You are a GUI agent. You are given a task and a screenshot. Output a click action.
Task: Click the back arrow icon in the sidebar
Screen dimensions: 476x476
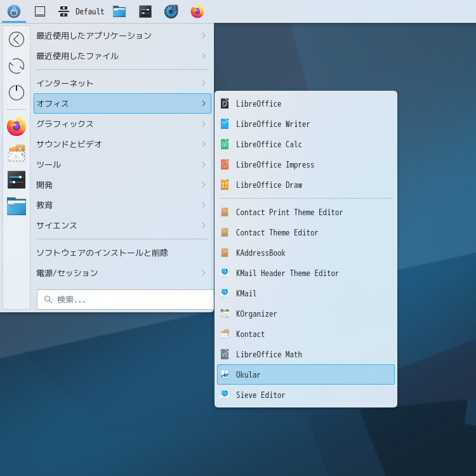click(x=17, y=39)
